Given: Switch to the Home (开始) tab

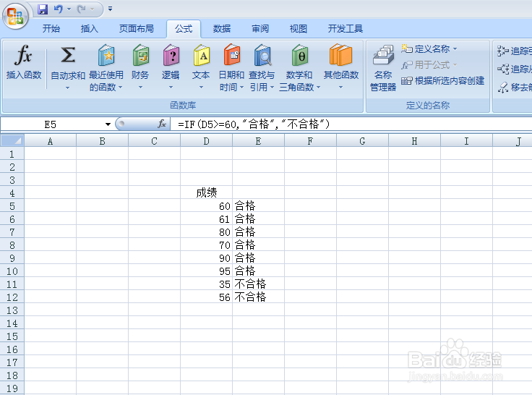Looking at the screenshot, I should pos(51,29).
